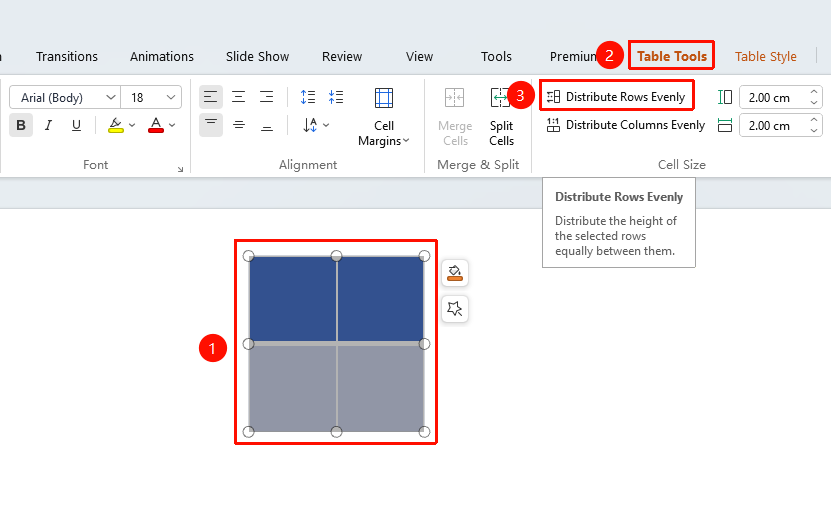The image size is (831, 510).
Task: Click Split Cells button
Action: click(501, 118)
